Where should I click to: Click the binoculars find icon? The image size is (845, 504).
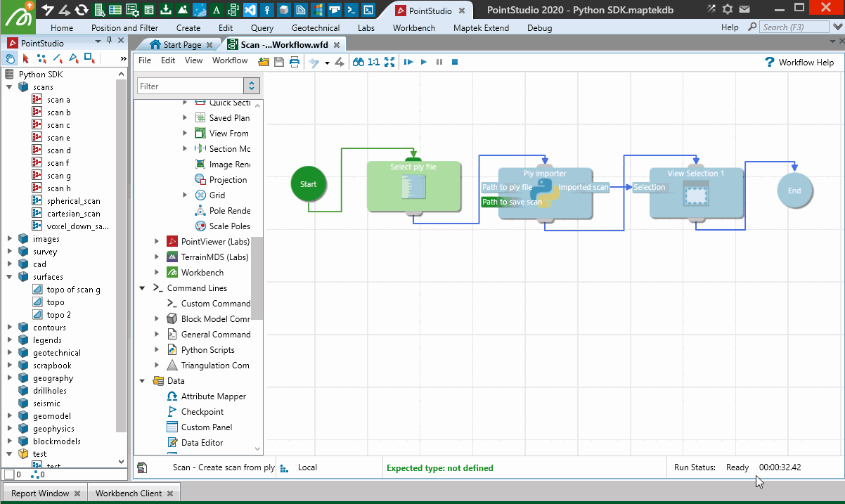pos(359,62)
